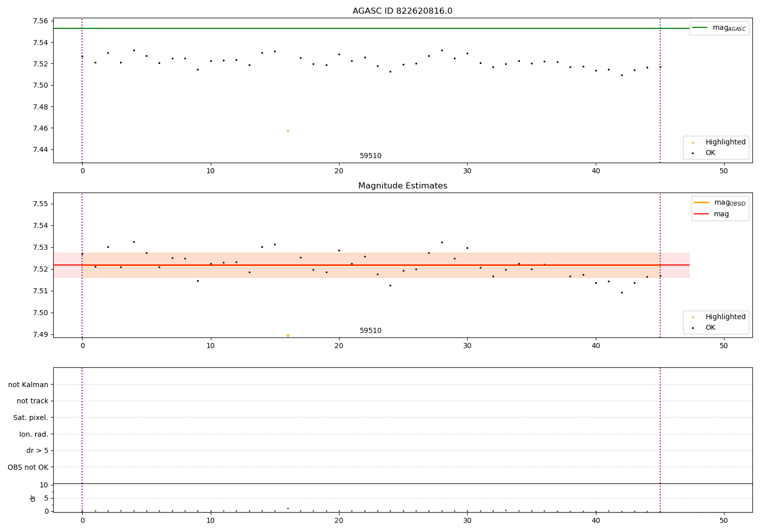
Task: Click the 7.52 tick label on middle plot
Action: 40,269
